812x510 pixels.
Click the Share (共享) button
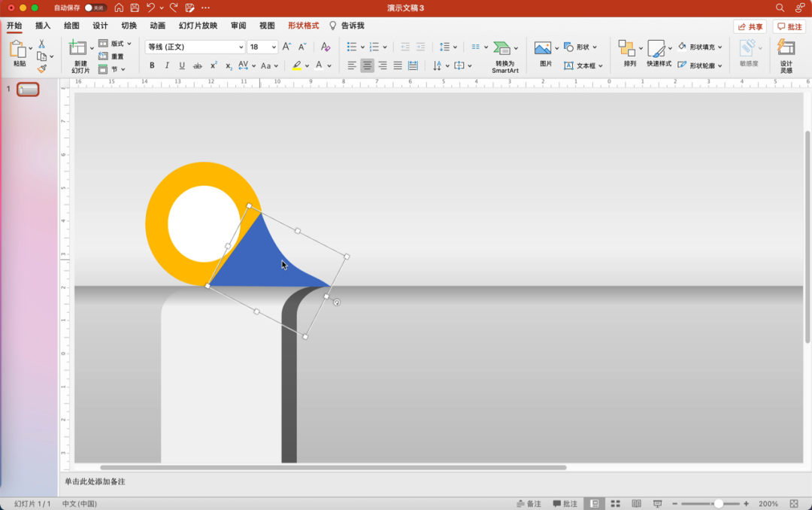click(x=750, y=26)
